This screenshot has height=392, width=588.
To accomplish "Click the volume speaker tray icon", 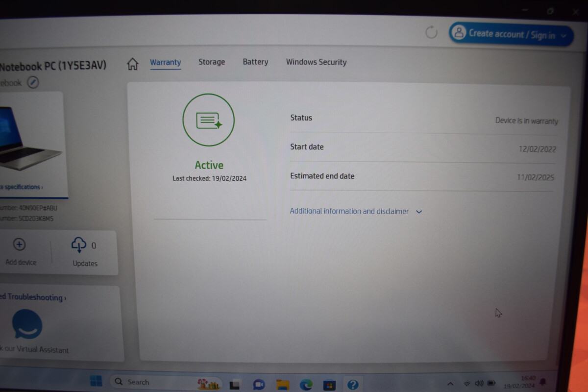I will pyautogui.click(x=479, y=383).
